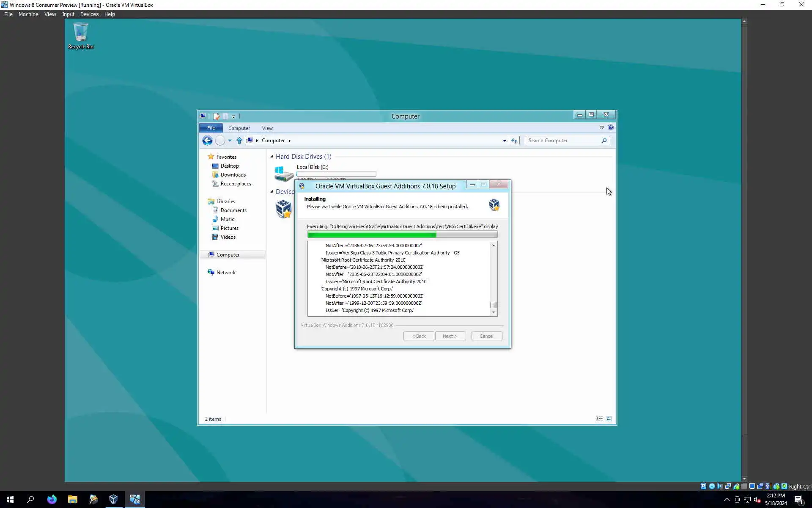Open the recent locations dropdown arrow

pyautogui.click(x=230, y=141)
